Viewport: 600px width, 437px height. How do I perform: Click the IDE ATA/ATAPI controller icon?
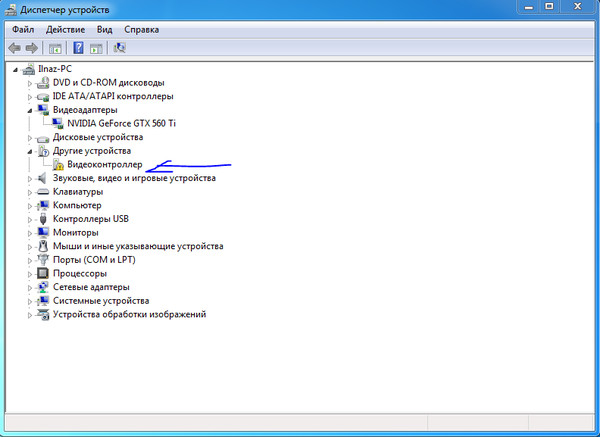tap(43, 97)
